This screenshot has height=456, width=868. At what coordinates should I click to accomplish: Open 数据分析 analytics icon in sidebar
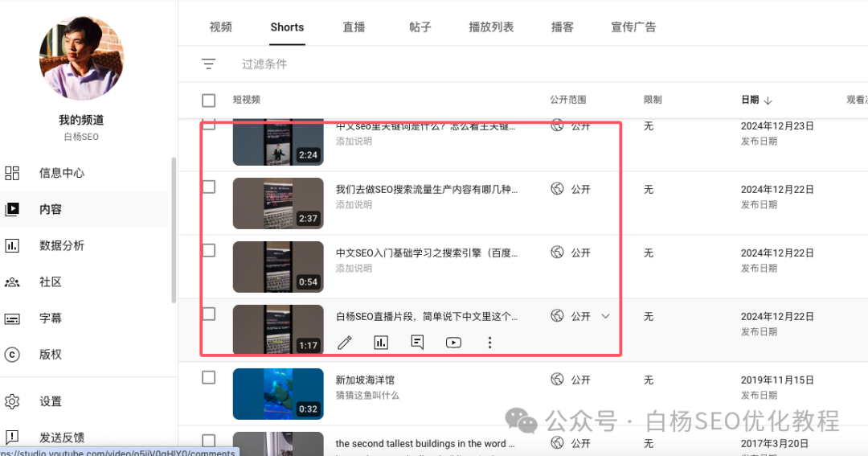(x=12, y=245)
